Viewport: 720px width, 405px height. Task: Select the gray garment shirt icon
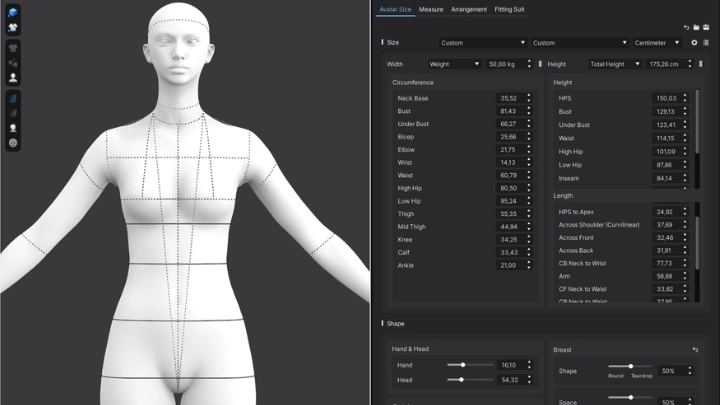[13, 48]
